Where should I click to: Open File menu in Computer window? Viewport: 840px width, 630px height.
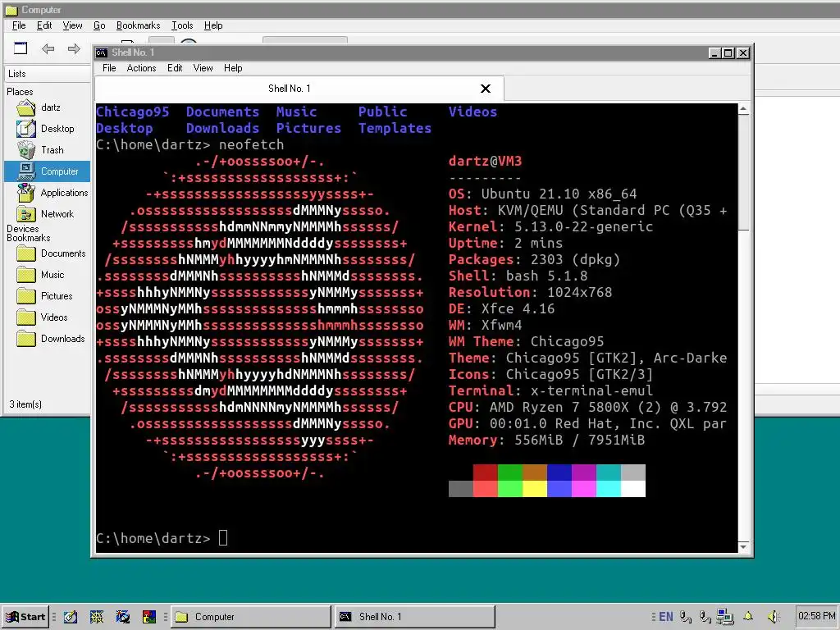point(19,25)
